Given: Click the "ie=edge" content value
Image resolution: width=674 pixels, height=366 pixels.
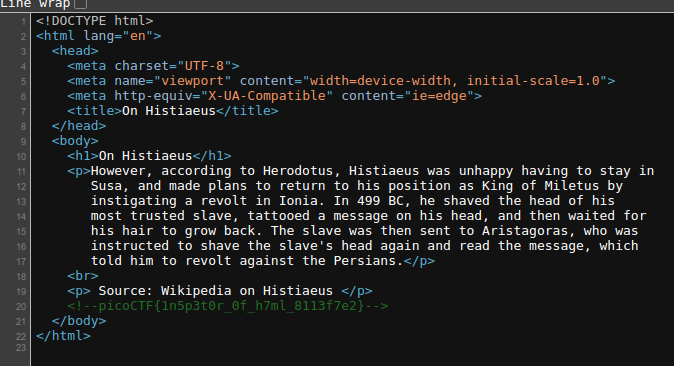Looking at the screenshot, I should [439, 96].
